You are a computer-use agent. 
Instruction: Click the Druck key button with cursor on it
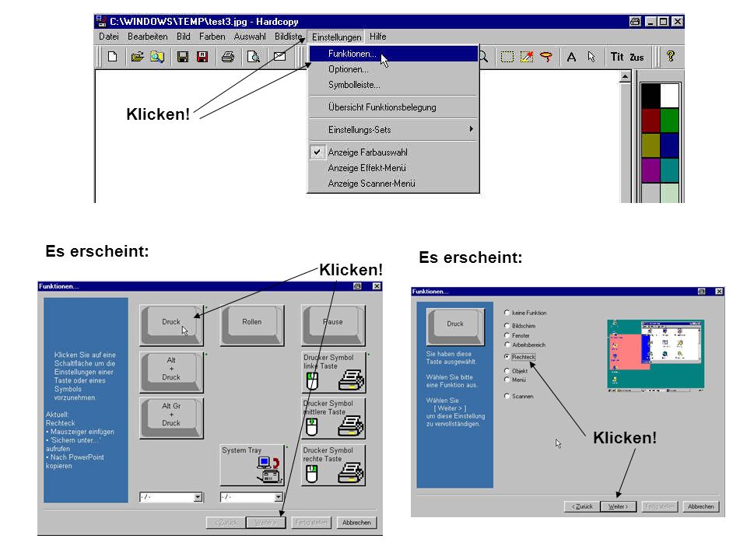point(171,325)
